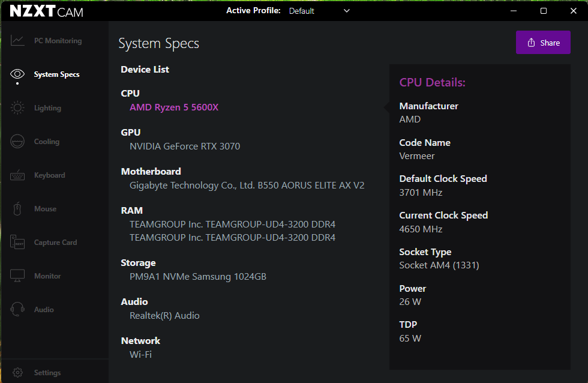Switch to the Keyboard section
Screen dimensions: 588x383
49,175
